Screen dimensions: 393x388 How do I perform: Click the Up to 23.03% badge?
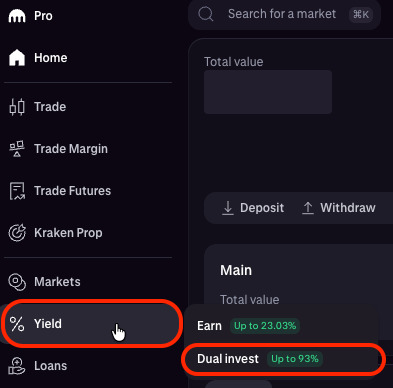[265, 326]
